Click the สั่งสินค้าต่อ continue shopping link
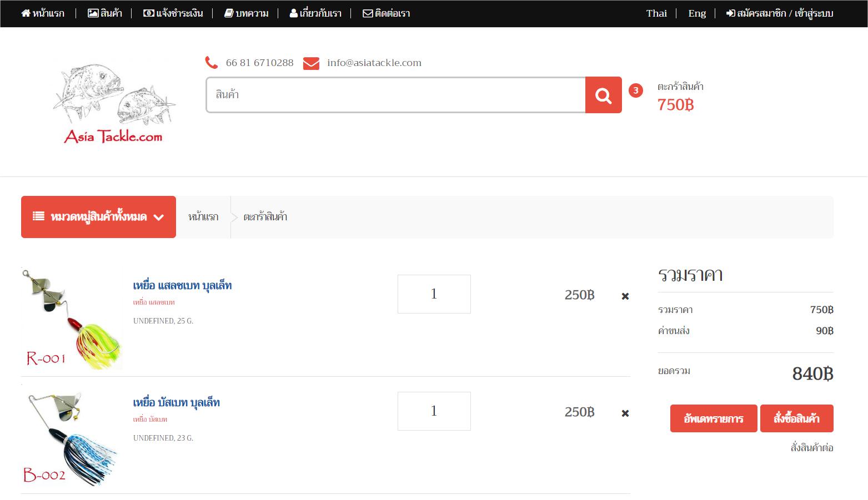This screenshot has width=868, height=500. 811,448
